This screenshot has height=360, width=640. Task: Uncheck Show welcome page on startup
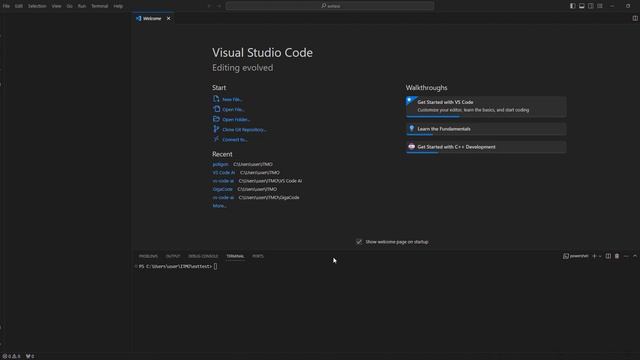tap(359, 242)
